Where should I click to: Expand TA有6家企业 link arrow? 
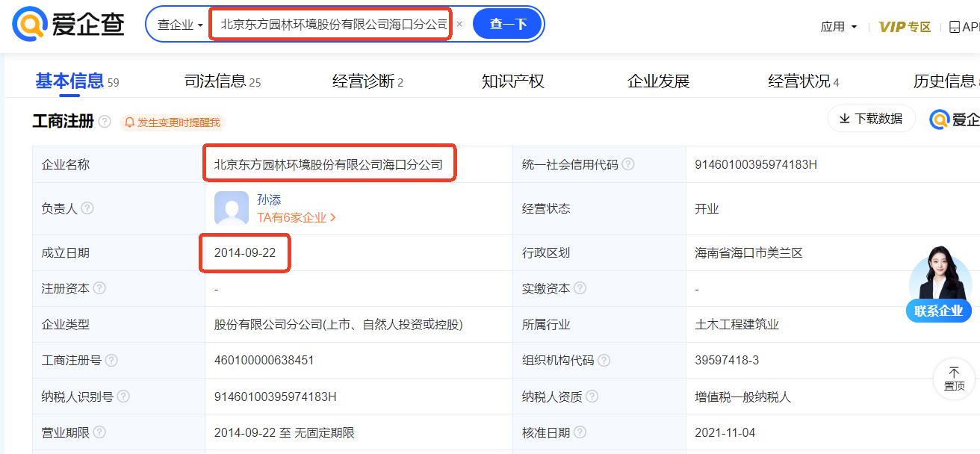[333, 218]
